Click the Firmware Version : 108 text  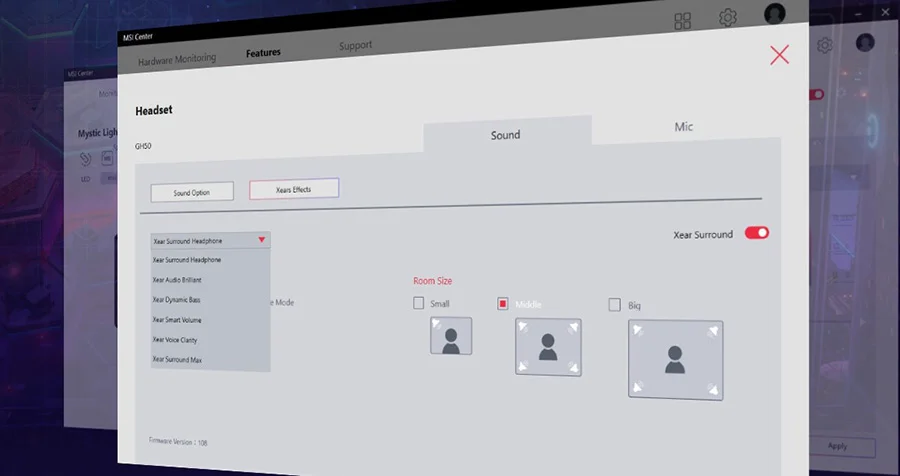point(179,442)
